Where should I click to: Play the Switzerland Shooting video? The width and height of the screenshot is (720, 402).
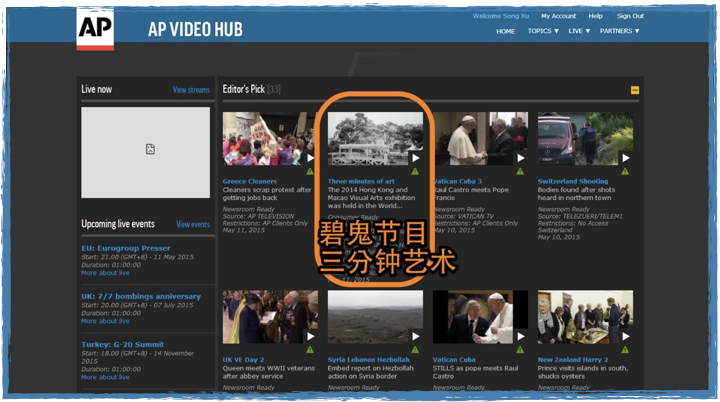click(626, 158)
